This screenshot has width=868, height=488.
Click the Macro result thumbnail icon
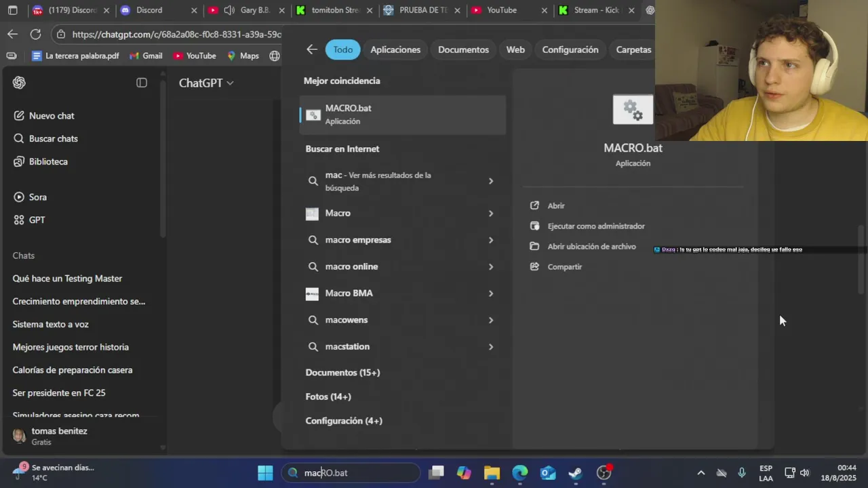[312, 213]
